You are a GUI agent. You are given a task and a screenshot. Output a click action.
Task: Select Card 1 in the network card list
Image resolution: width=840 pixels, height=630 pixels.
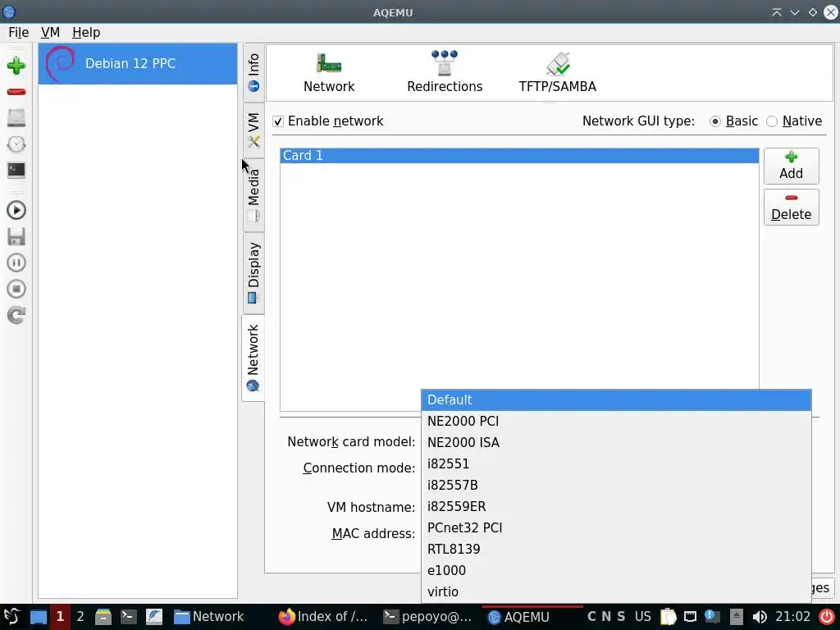519,155
